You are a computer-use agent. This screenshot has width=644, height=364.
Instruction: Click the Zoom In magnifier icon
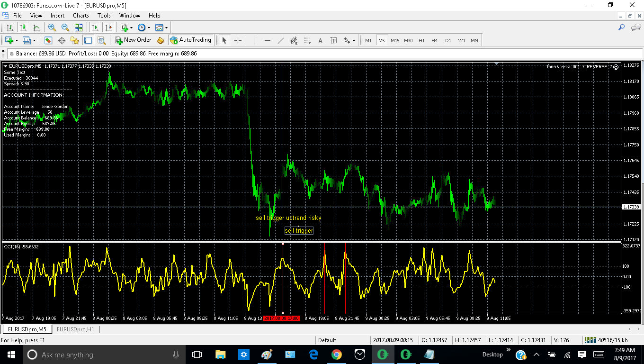click(52, 28)
